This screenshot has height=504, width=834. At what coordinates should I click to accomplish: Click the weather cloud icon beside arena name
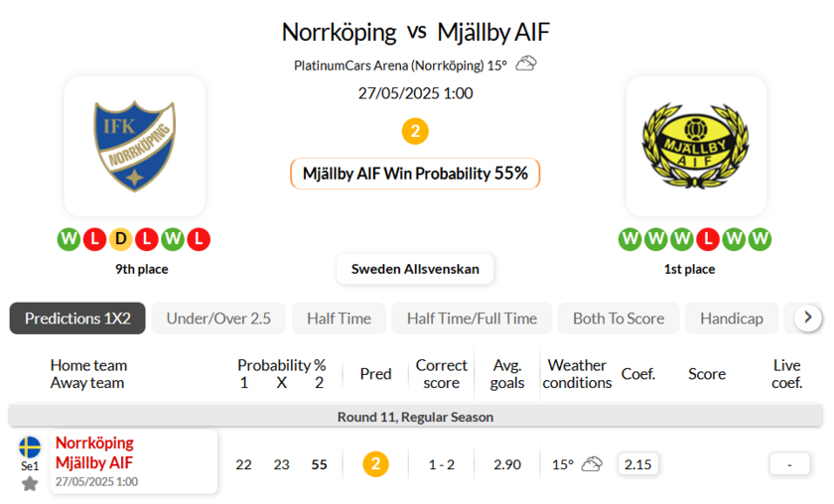click(526, 64)
